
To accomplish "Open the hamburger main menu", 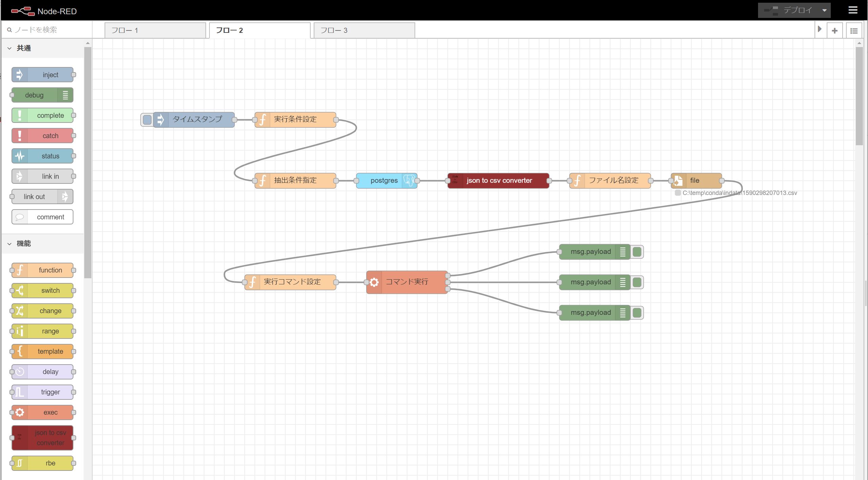I will 853,10.
